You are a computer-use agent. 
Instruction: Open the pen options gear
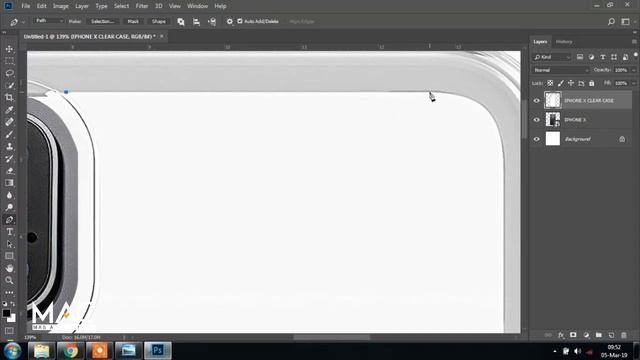point(230,22)
